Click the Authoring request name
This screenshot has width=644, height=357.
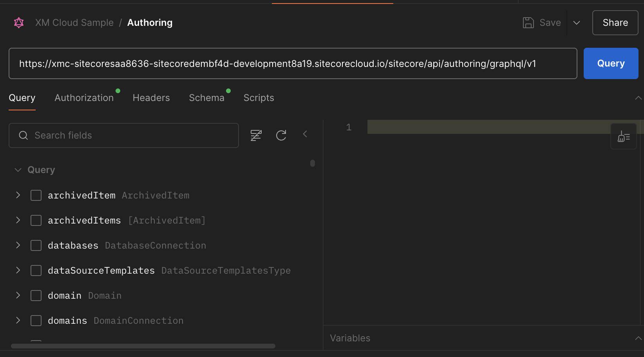pos(150,23)
